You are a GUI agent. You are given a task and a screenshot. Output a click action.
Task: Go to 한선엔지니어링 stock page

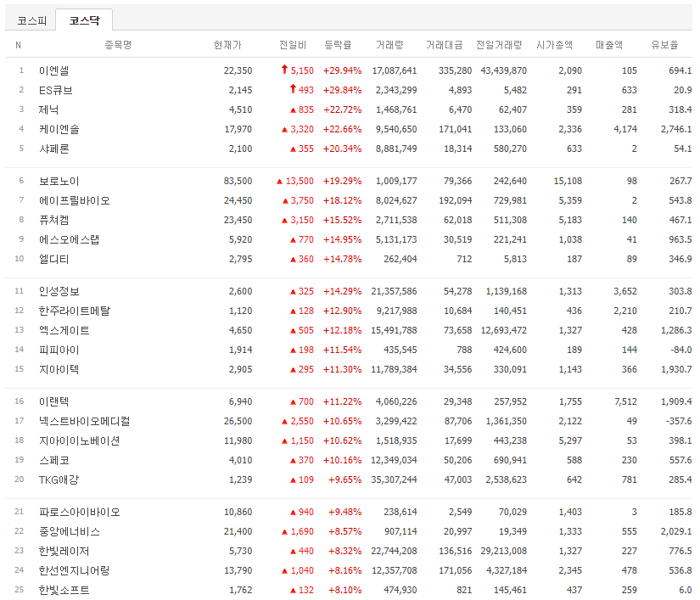tap(74, 570)
